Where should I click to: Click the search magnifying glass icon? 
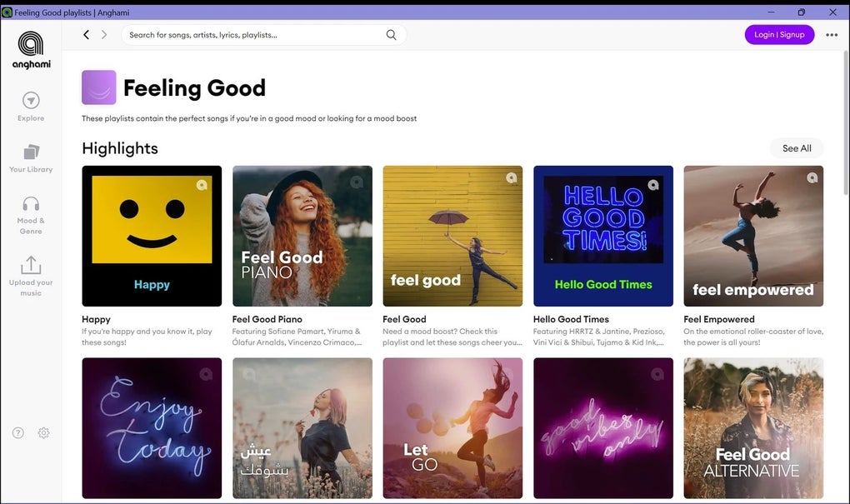391,34
